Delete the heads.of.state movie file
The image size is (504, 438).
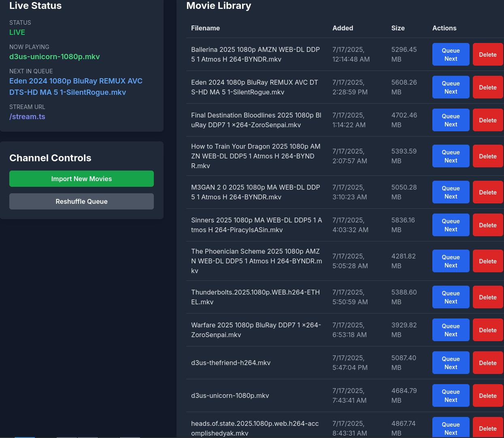coord(488,427)
